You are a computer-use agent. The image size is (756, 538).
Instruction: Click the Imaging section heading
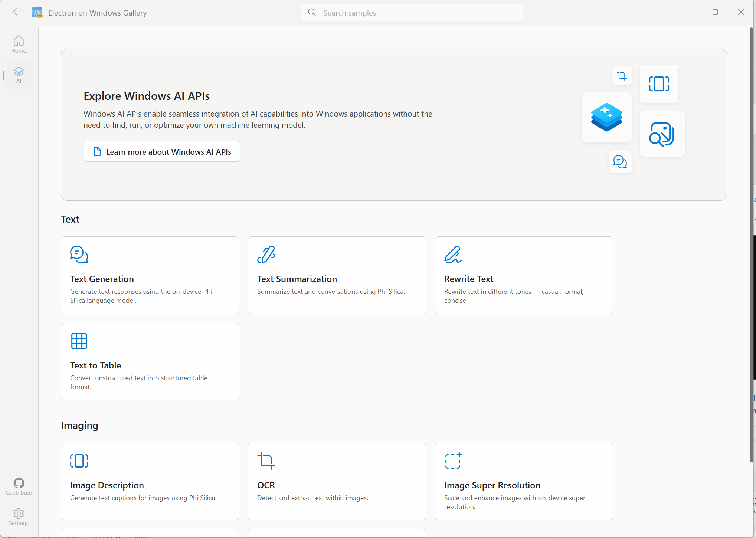tap(79, 426)
